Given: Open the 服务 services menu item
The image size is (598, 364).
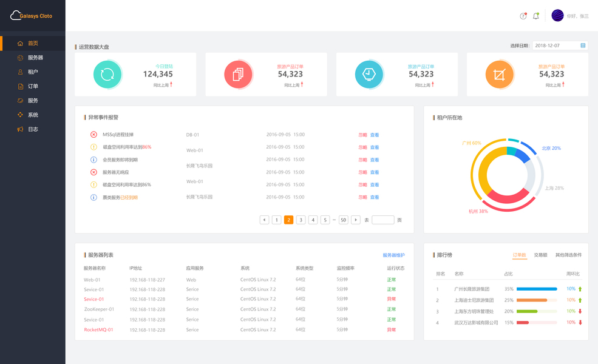Looking at the screenshot, I should coord(32,101).
